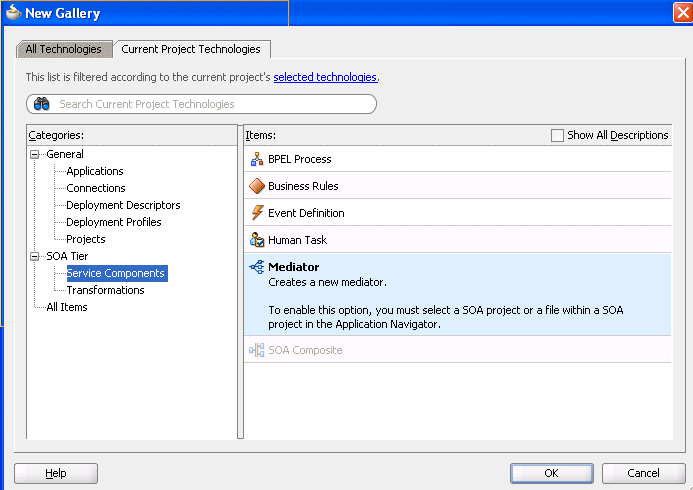
Task: Click the binoculars search icon
Action: [42, 104]
